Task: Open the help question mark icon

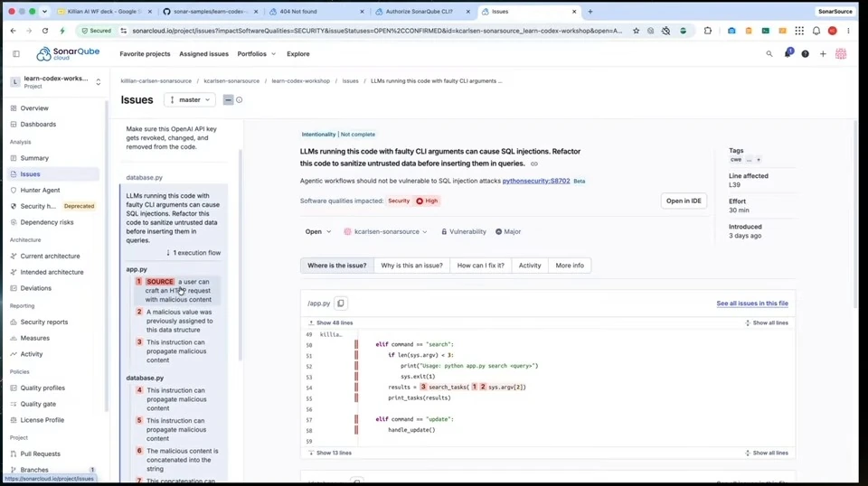Action: tap(805, 53)
